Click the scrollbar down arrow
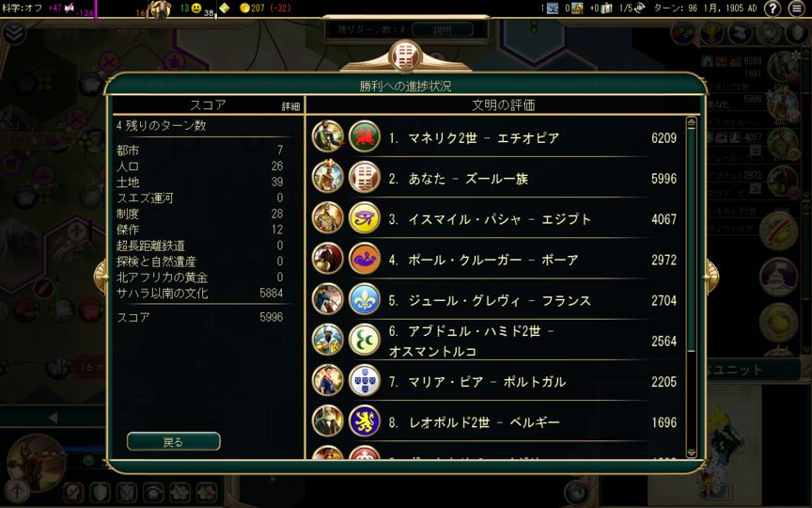812x508 pixels. [691, 452]
